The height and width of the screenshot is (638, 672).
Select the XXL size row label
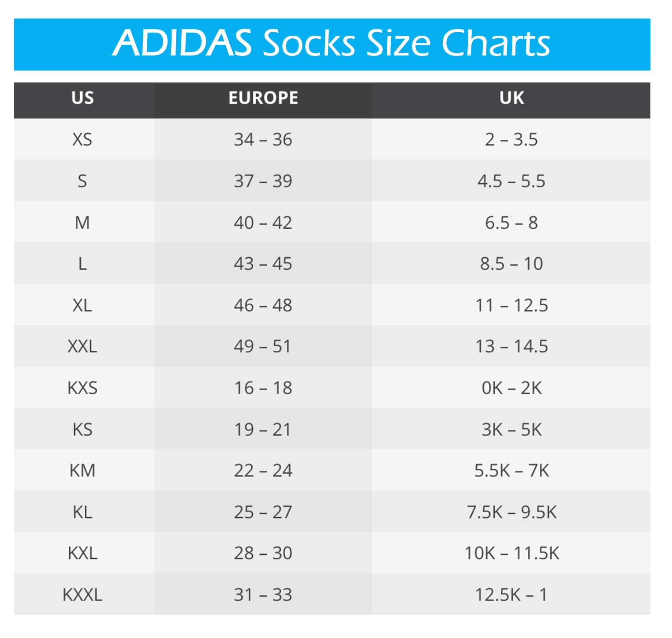click(82, 346)
